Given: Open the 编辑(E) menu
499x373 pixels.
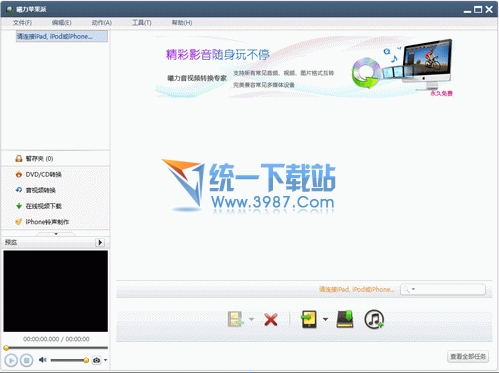Looking at the screenshot, I should coord(62,23).
